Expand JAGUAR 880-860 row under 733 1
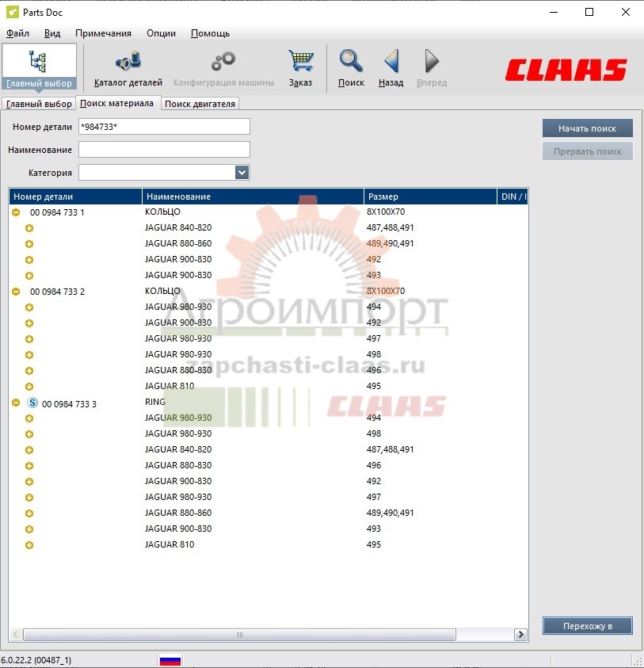 [x=29, y=244]
